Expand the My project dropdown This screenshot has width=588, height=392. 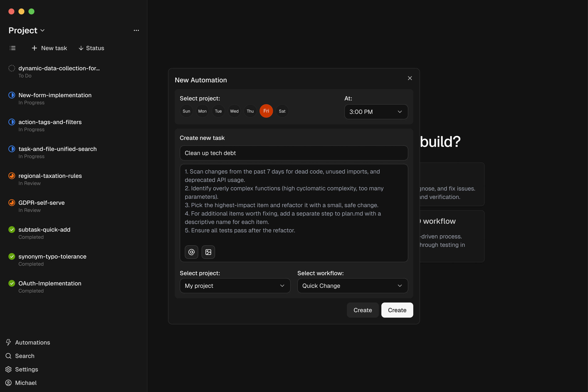235,286
